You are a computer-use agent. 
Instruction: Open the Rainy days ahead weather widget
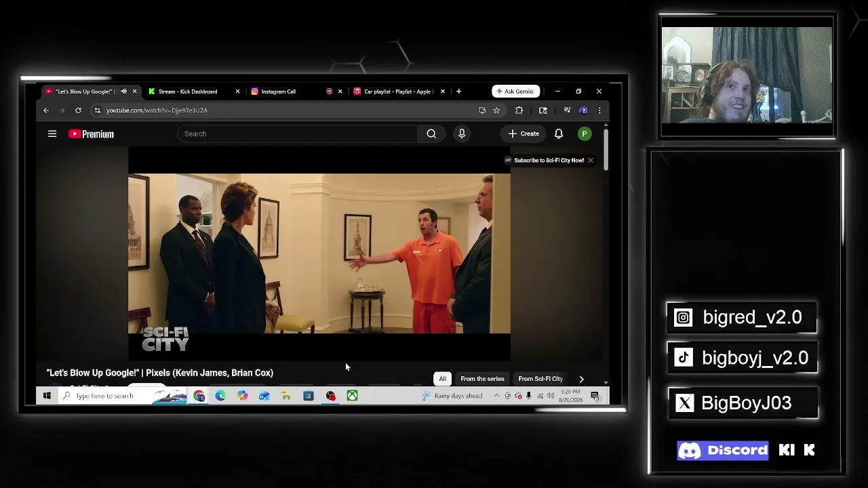[x=451, y=396]
